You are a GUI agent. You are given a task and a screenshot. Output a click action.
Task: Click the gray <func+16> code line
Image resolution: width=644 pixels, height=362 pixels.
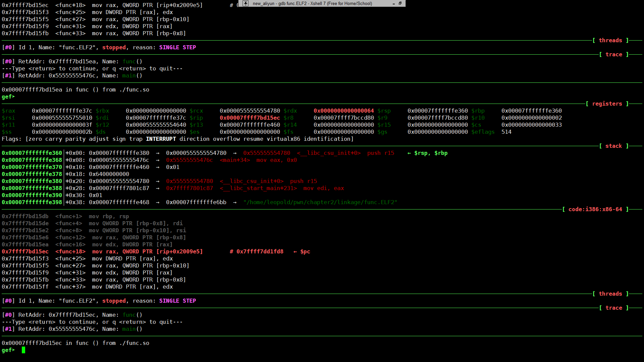(87, 244)
